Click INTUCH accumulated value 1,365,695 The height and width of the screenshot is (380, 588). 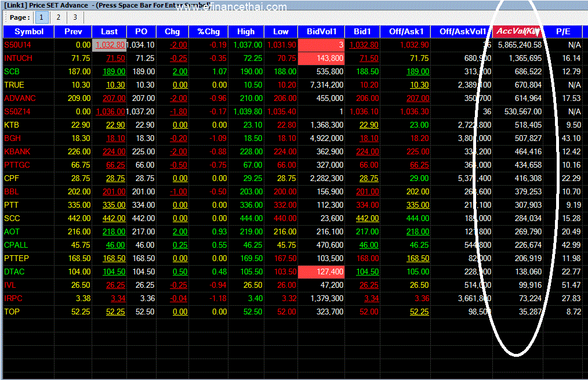(525, 58)
